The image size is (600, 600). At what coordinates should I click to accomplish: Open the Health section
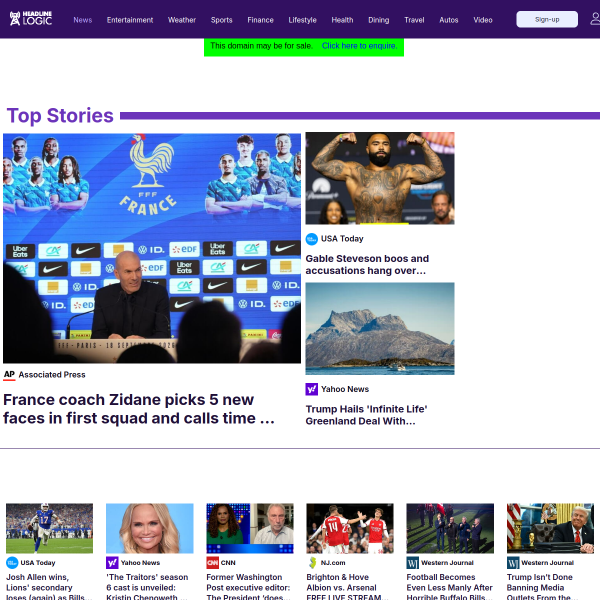coord(342,20)
